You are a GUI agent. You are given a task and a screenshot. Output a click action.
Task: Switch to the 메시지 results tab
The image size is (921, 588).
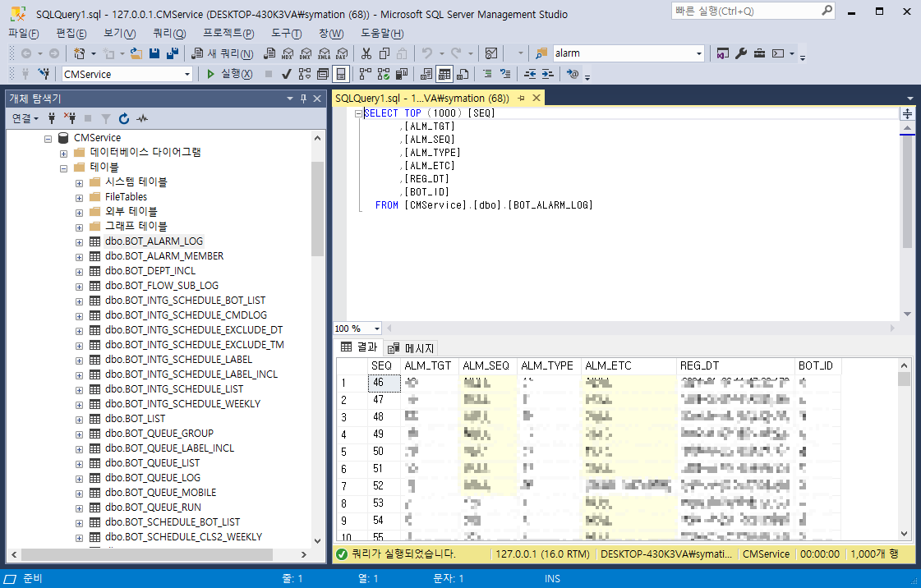tap(412, 348)
